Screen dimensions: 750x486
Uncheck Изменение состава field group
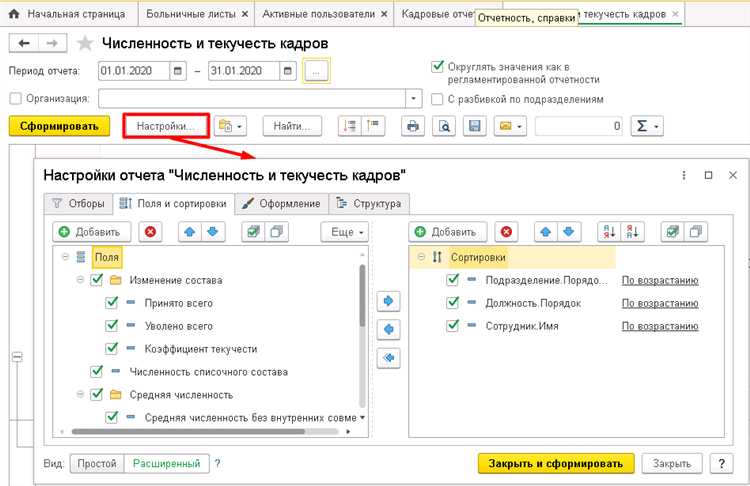pos(97,280)
